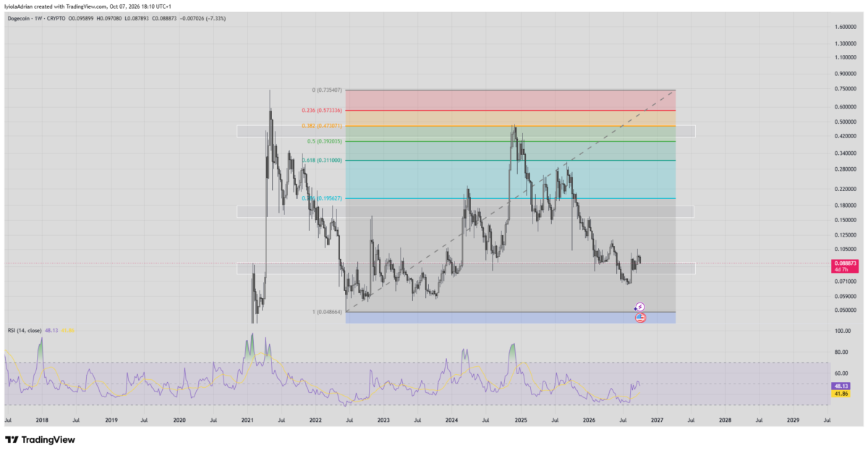The width and height of the screenshot is (868, 453).
Task: Click the 0.420000 price axis label
Action: [846, 136]
